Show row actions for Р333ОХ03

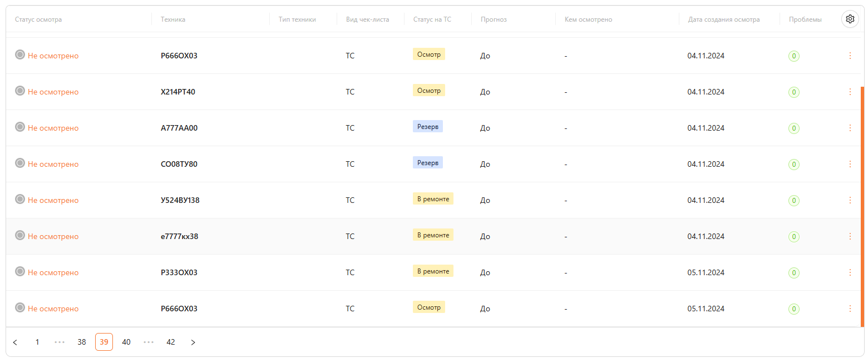tap(850, 272)
